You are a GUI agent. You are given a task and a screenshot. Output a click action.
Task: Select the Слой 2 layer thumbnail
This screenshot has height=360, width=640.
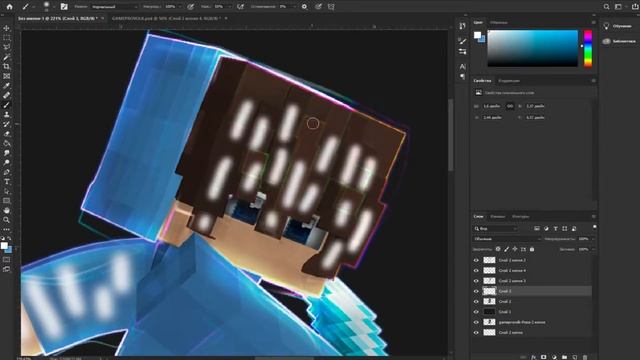(x=489, y=301)
